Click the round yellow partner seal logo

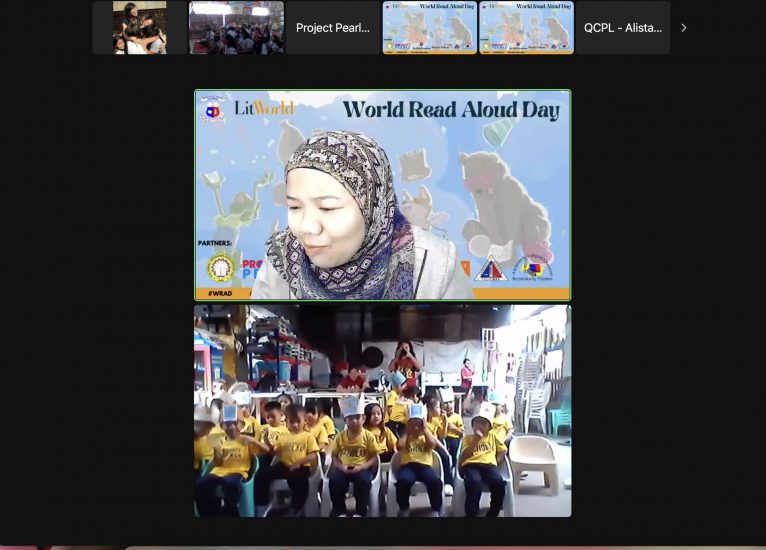coord(221,268)
